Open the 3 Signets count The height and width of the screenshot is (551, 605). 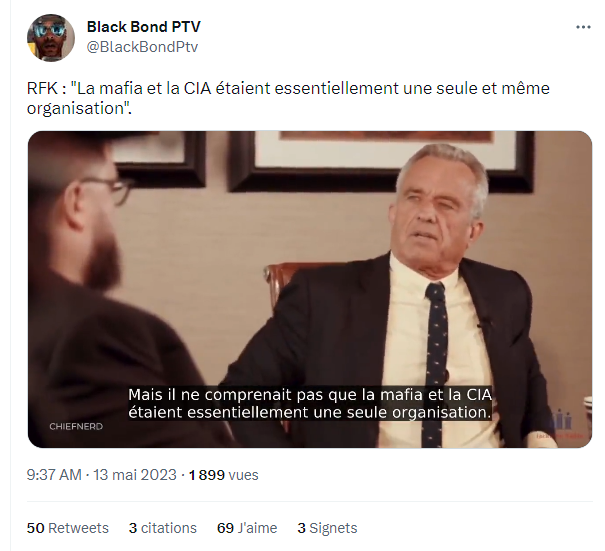coord(327,528)
